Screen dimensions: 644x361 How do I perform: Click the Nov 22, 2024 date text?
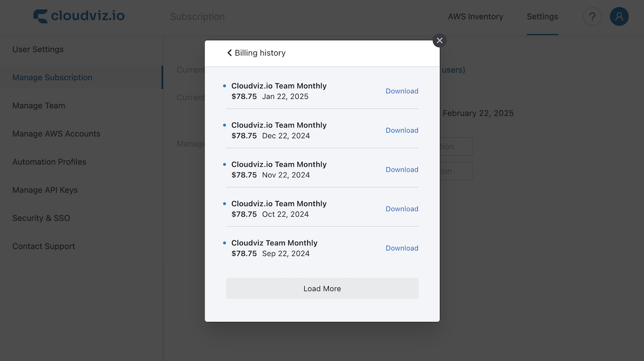286,175
